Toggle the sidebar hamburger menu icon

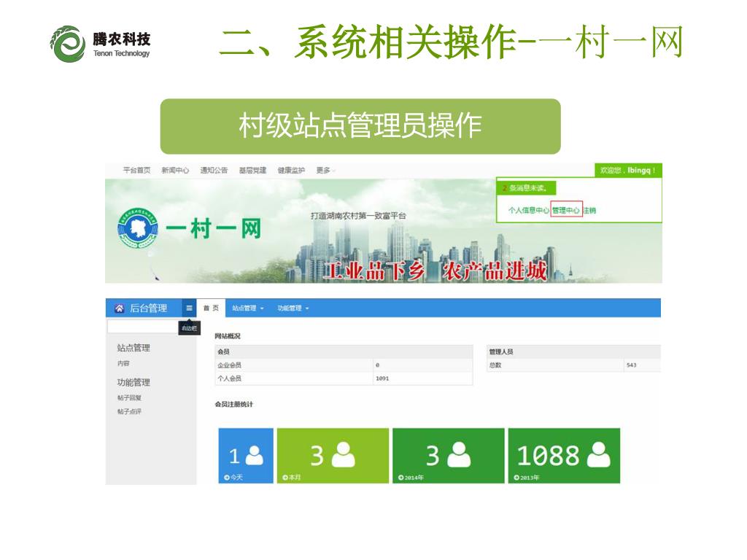click(189, 308)
